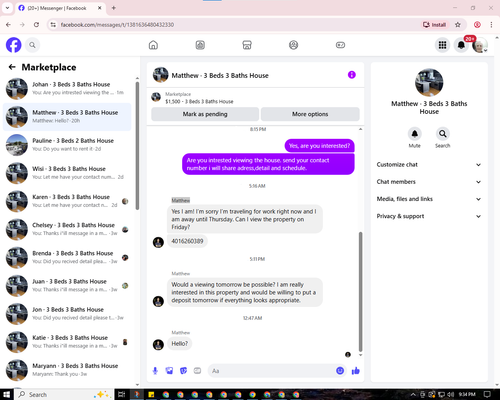Open the Chrome three-dot menu

coord(491,25)
